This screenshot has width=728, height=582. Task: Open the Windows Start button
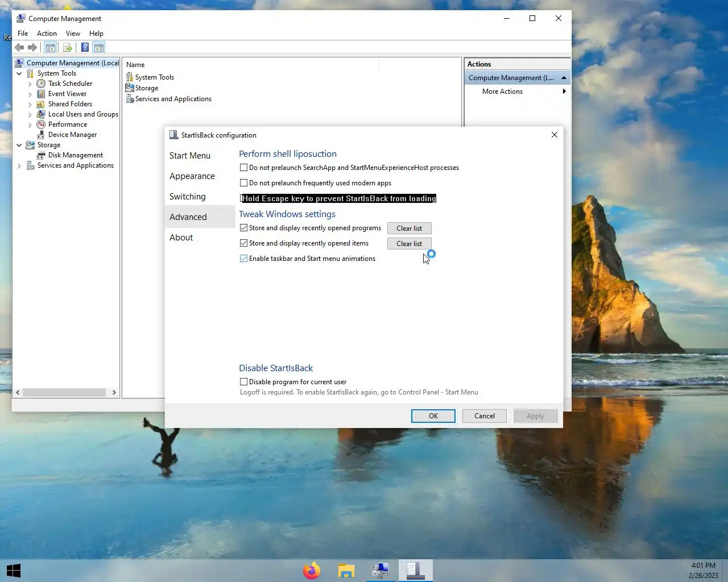point(14,570)
